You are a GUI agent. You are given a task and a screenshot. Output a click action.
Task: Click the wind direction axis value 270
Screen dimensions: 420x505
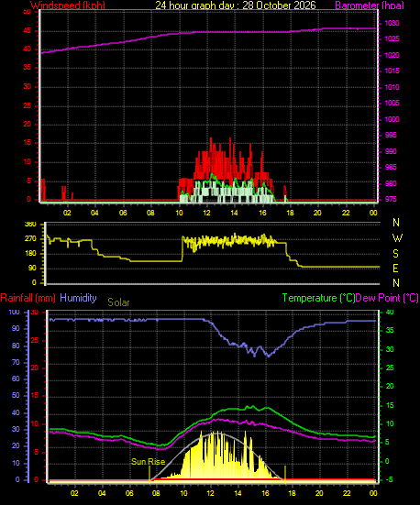point(30,239)
